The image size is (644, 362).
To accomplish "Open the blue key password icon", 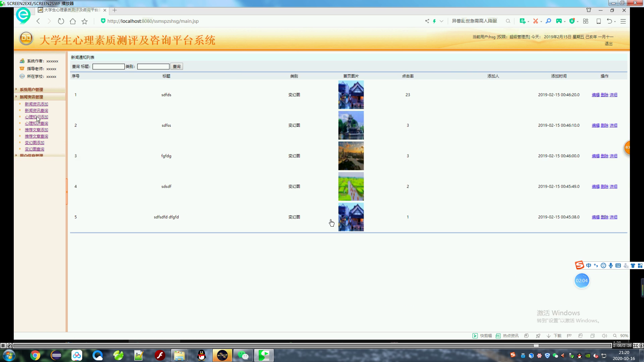I will click(548, 21).
